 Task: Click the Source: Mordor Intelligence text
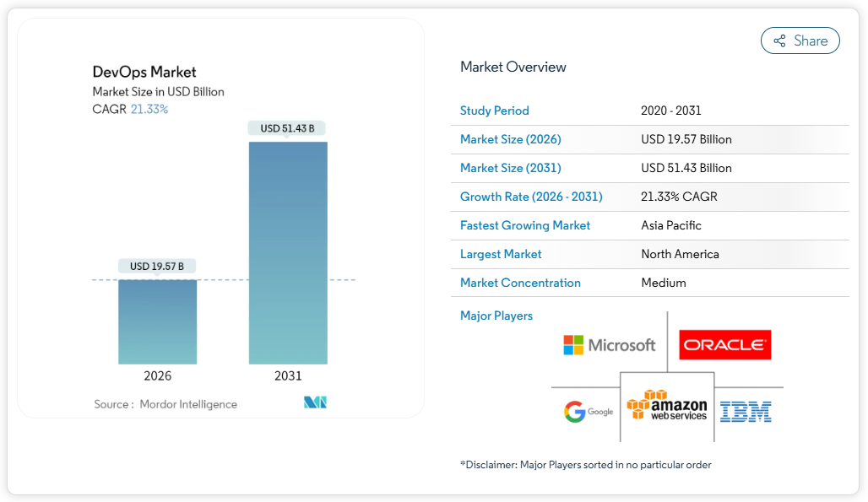165,404
